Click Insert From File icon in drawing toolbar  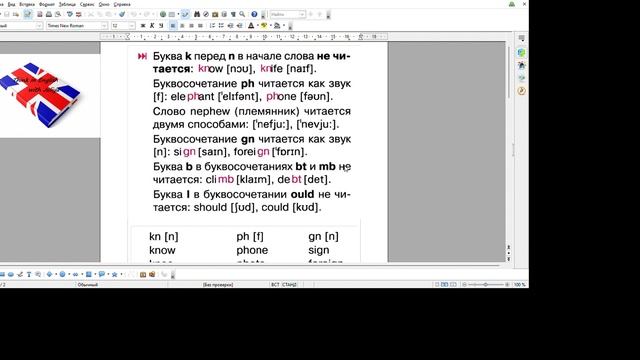(x=152, y=274)
